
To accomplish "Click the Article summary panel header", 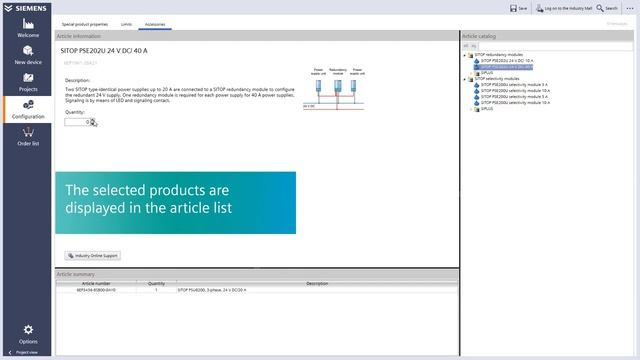I will click(x=257, y=274).
